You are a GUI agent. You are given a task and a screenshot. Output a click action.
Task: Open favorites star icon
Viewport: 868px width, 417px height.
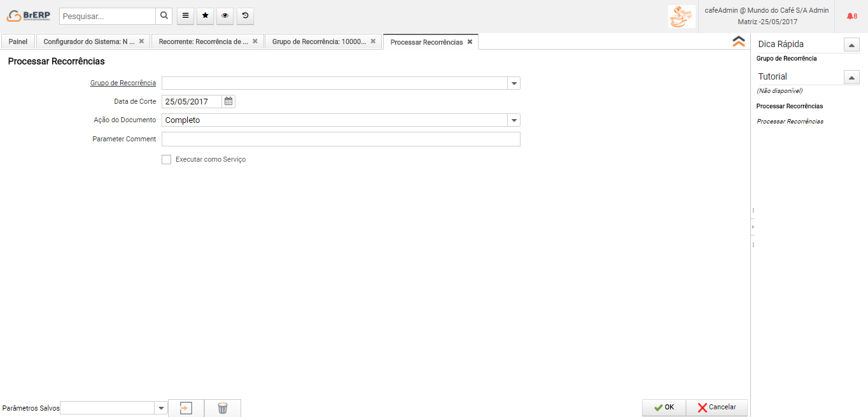tap(205, 16)
